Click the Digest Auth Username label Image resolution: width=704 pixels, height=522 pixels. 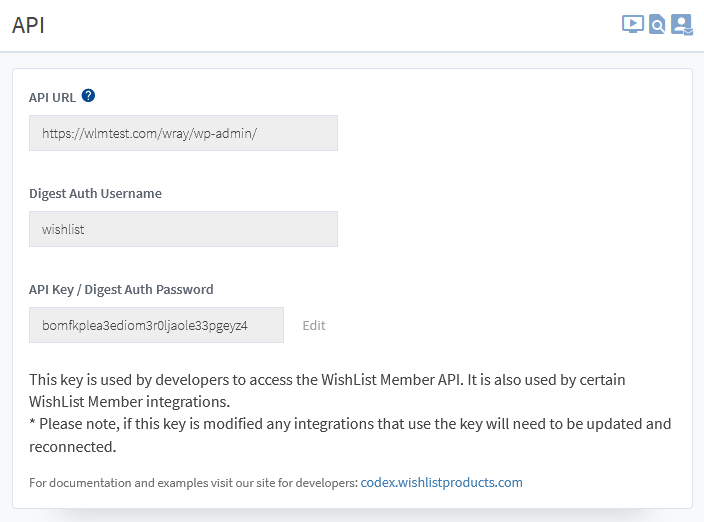95,193
